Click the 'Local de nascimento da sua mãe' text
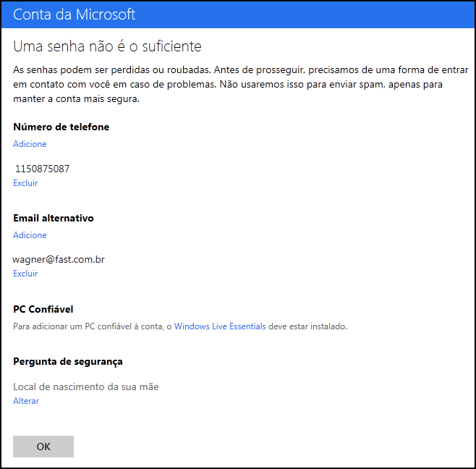The height and width of the screenshot is (469, 476). pos(86,386)
